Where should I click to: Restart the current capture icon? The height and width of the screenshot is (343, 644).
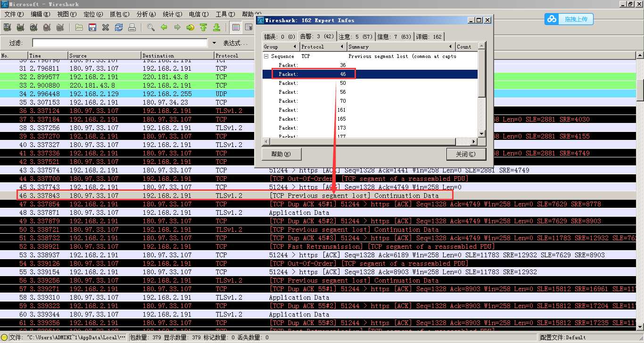tap(60, 27)
